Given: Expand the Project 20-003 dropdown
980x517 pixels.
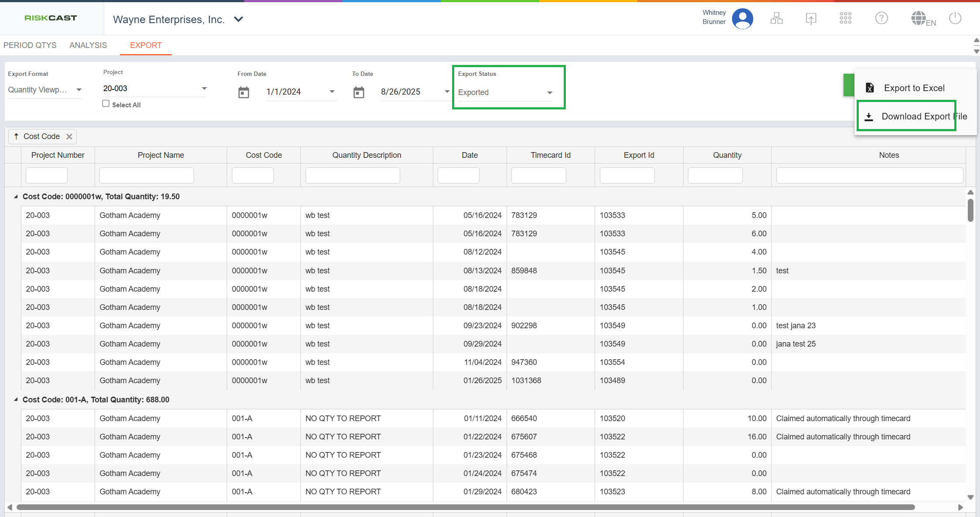Looking at the screenshot, I should (x=204, y=88).
